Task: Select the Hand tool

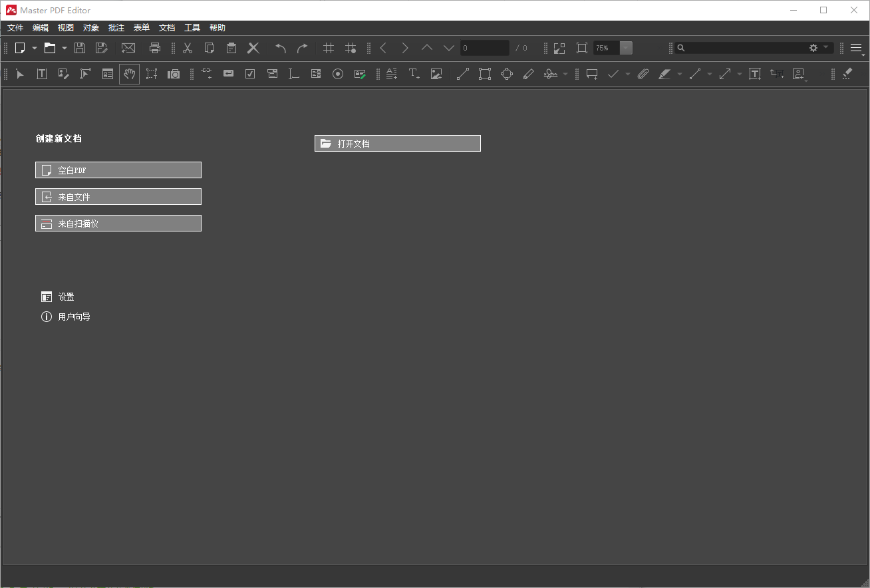Action: click(129, 74)
